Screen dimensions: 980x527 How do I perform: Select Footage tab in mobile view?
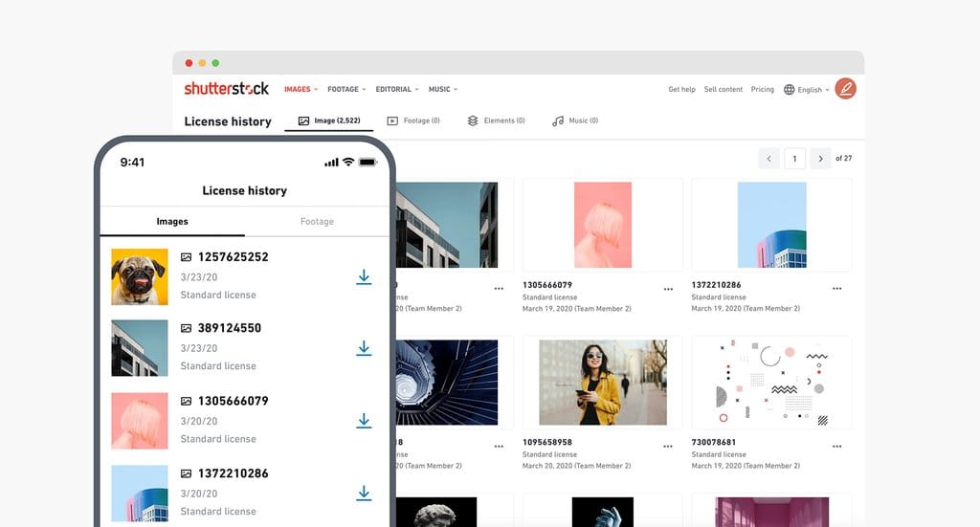317,221
